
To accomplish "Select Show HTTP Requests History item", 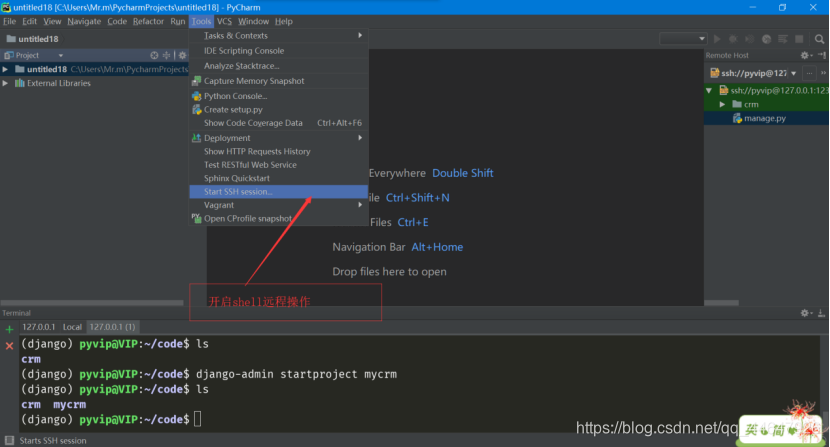I will coord(278,151).
